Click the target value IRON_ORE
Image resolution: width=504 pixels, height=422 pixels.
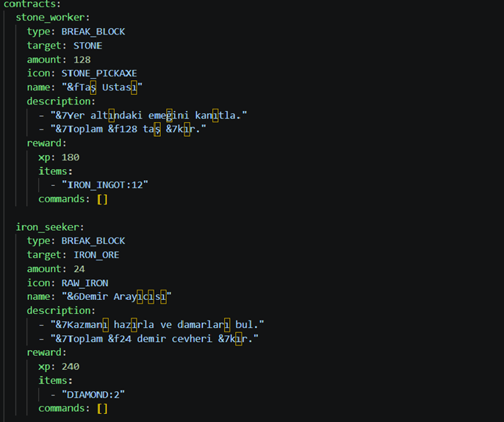pyautogui.click(x=96, y=255)
